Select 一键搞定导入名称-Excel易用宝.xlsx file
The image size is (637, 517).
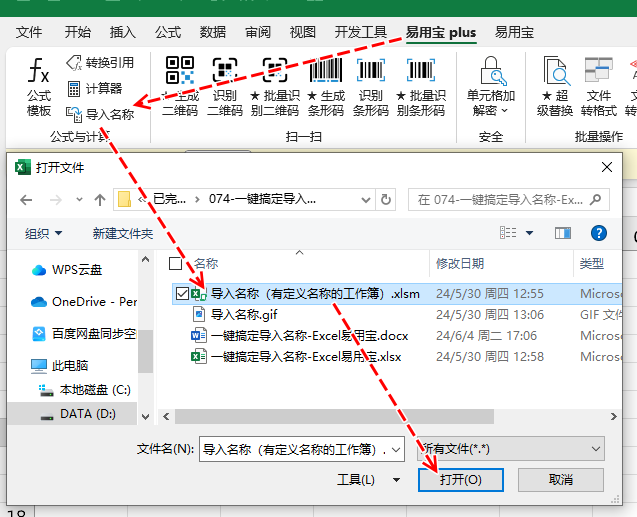297,357
